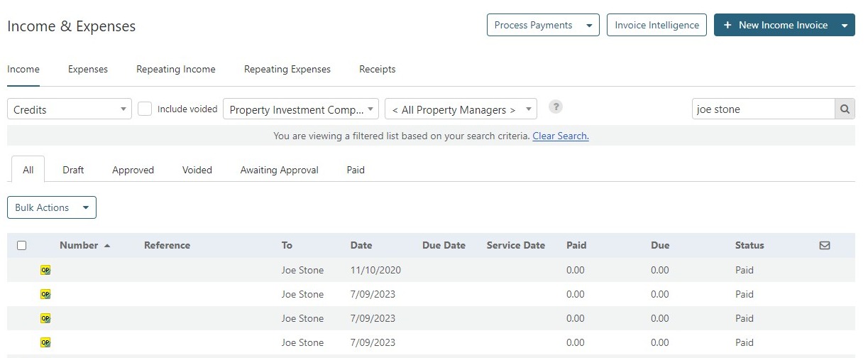Expand the New Income Invoice dropdown arrow
This screenshot has width=868, height=358.
845,25
